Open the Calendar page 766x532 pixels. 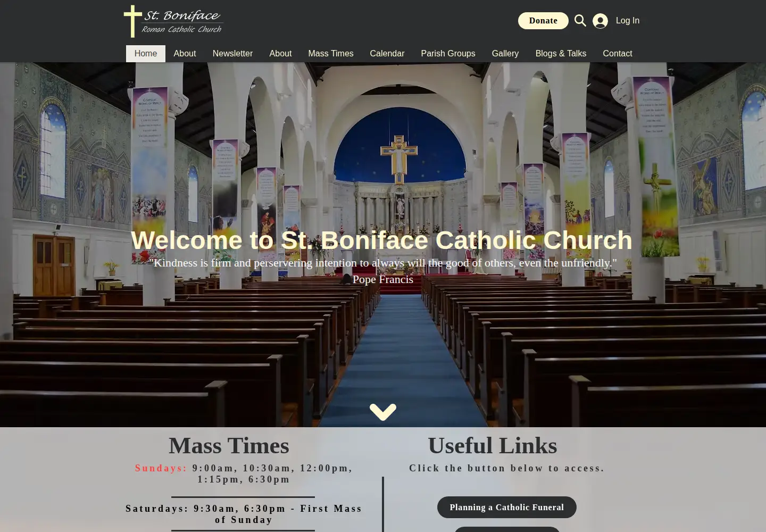pyautogui.click(x=387, y=54)
